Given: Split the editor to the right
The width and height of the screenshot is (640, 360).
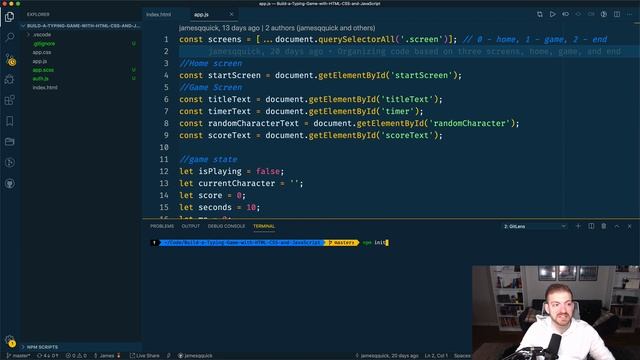Looking at the screenshot, I should [x=617, y=14].
